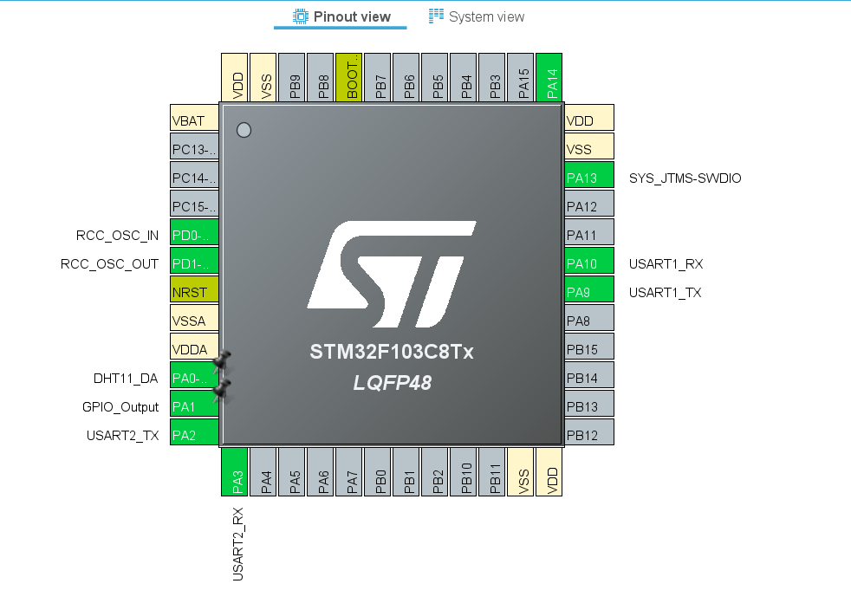Click the ST logo on chip

[x=392, y=274]
